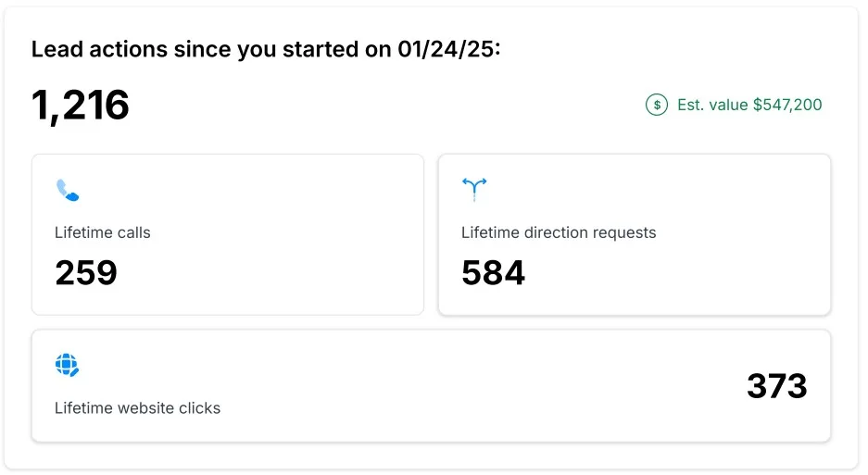Click the globe website clicks icon
868x475 pixels.
pyautogui.click(x=67, y=365)
